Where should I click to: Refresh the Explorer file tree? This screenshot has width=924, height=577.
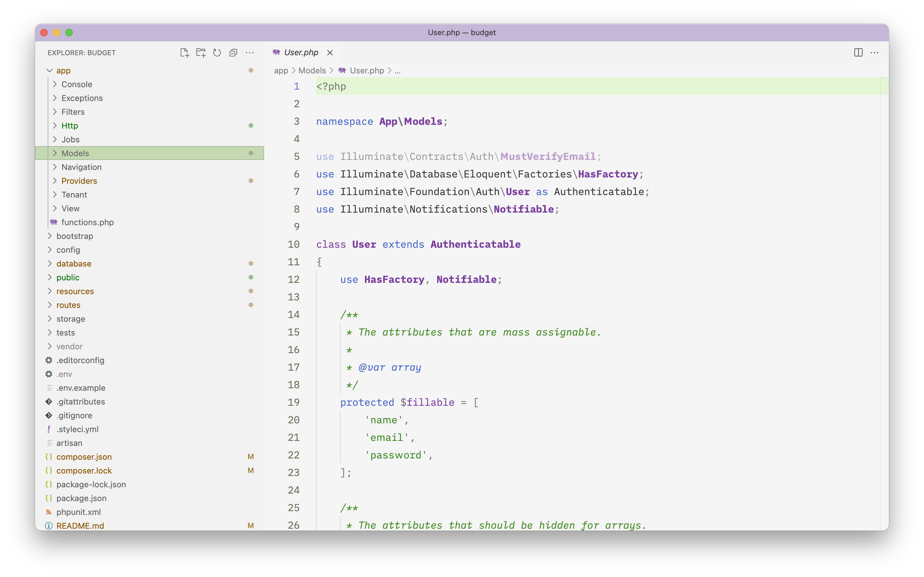point(217,53)
